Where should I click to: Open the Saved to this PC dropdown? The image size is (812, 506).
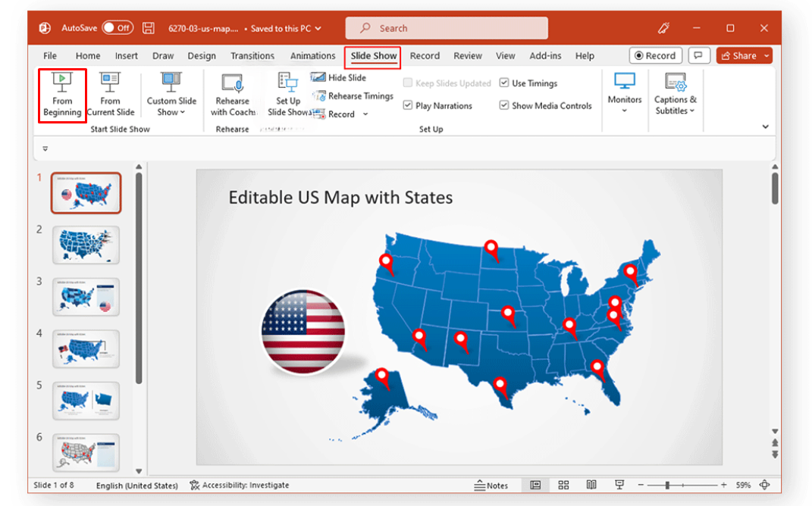coord(286,29)
